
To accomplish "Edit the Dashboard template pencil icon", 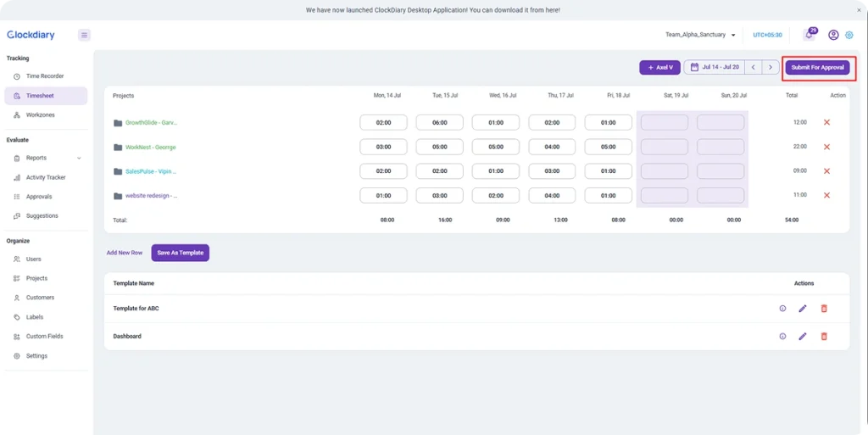I will coord(803,336).
